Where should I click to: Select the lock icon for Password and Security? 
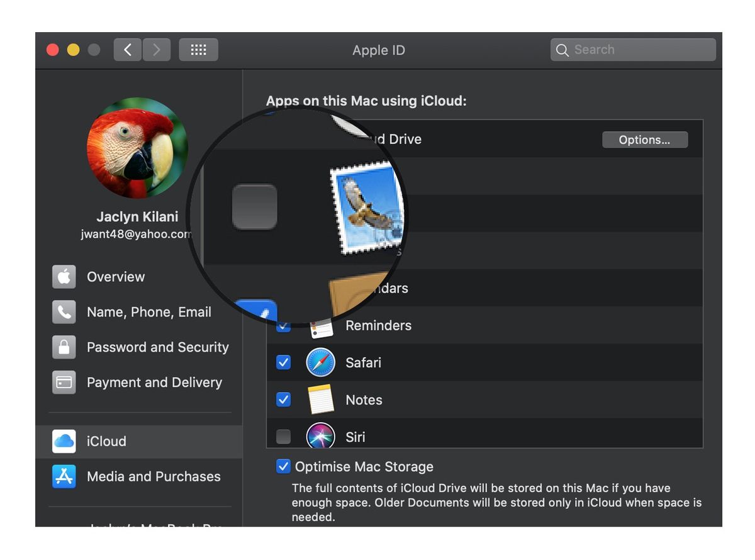pyautogui.click(x=64, y=347)
